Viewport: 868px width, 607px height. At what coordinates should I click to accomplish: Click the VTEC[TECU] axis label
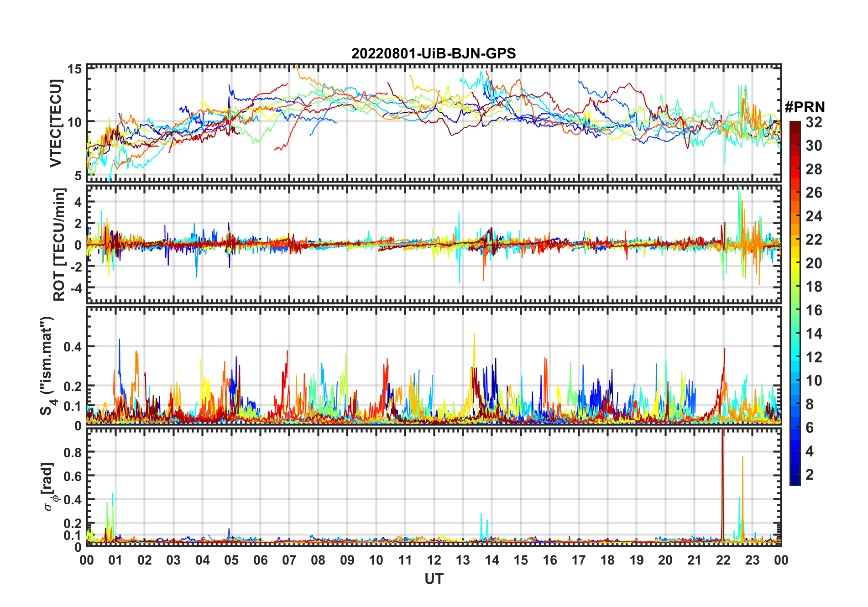coord(56,123)
